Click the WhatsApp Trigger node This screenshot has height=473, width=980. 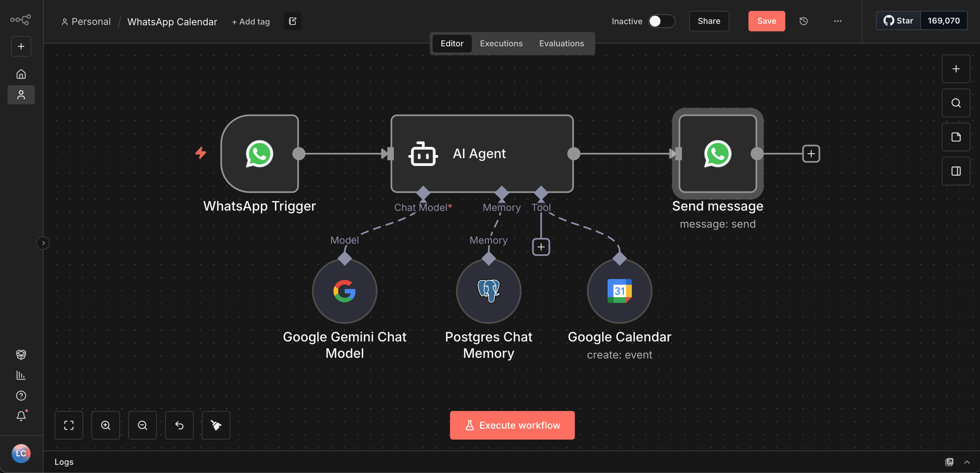[x=260, y=154]
